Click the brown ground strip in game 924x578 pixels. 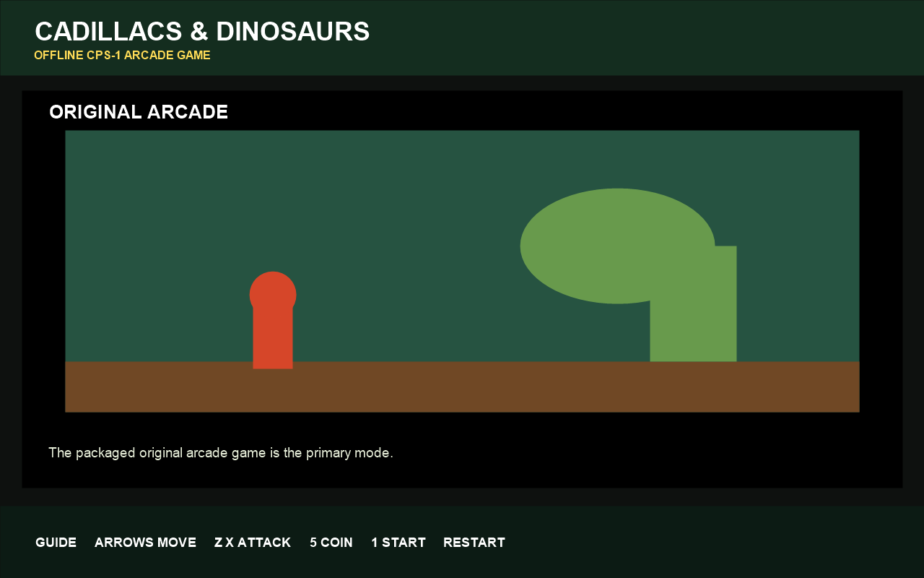click(462, 387)
